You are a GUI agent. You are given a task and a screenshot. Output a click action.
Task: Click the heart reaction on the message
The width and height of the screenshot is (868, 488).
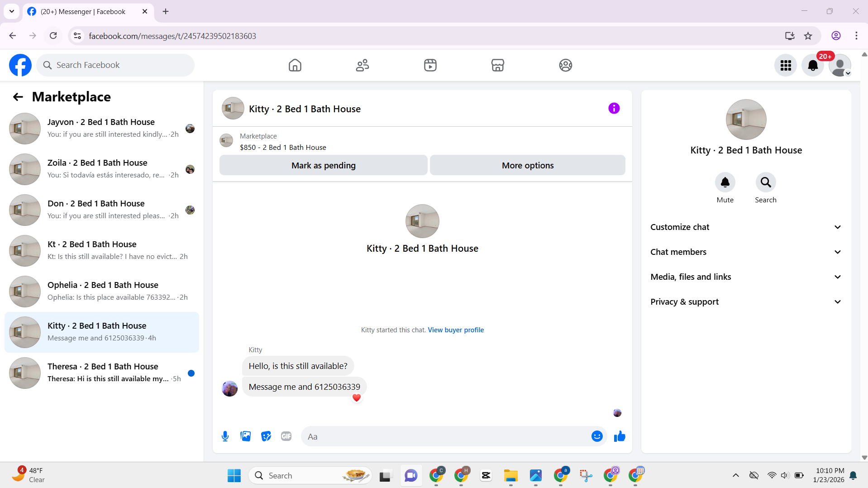point(357,398)
